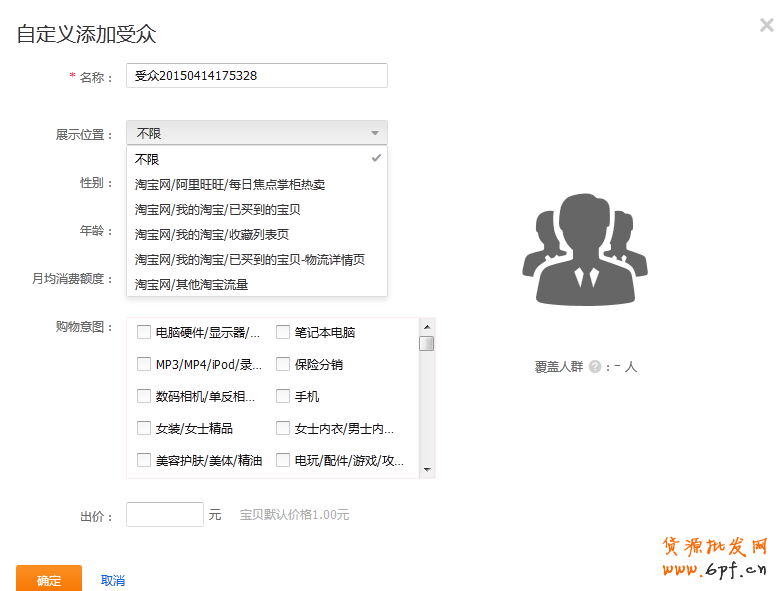The width and height of the screenshot is (777, 591).
Task: Click the 出价 bid price input field
Action: pyautogui.click(x=165, y=515)
